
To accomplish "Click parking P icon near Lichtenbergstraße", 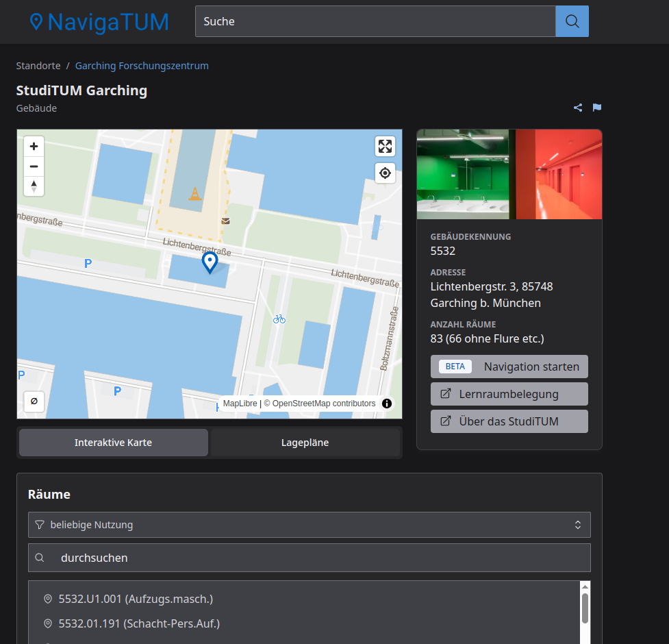I will point(88,263).
